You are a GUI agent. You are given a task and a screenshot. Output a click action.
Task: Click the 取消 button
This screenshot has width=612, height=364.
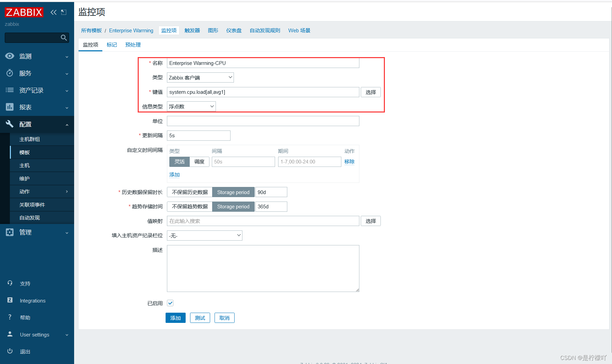click(x=224, y=318)
